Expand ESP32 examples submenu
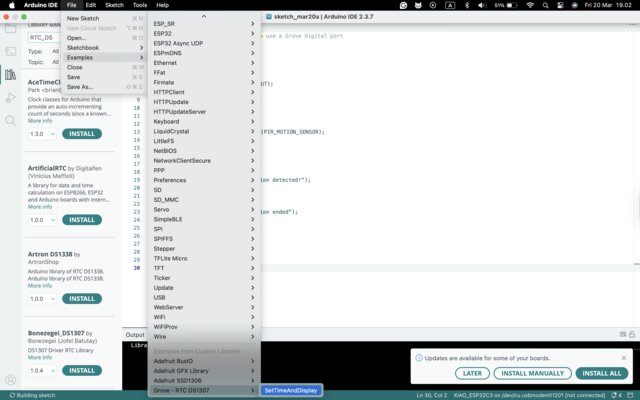 coord(204,33)
